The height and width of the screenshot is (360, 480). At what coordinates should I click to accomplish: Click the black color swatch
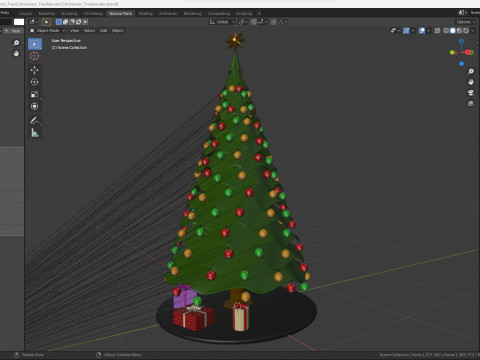coord(6,22)
